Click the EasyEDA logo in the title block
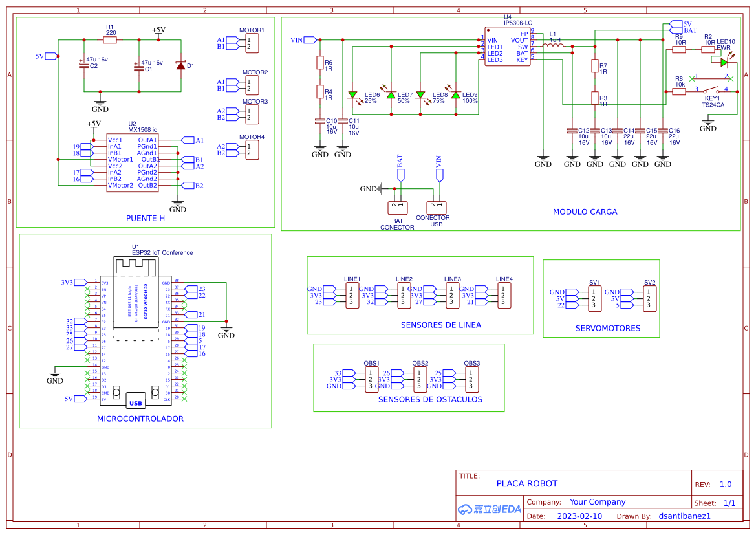This screenshot has height=535, width=756. [490, 508]
